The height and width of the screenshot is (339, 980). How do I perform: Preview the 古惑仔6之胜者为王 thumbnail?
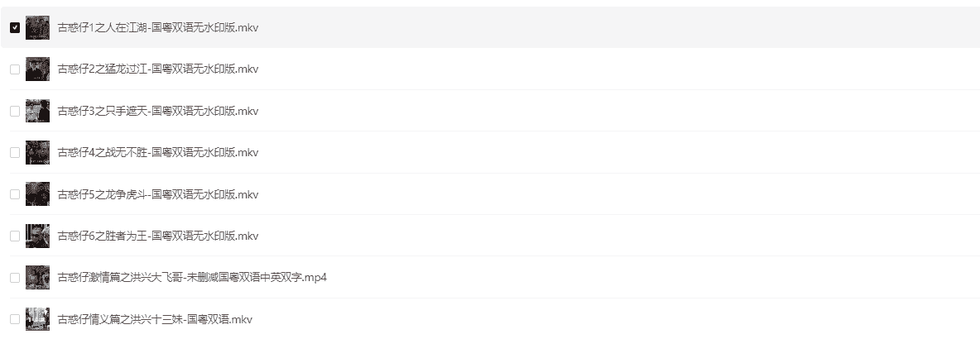click(x=37, y=236)
